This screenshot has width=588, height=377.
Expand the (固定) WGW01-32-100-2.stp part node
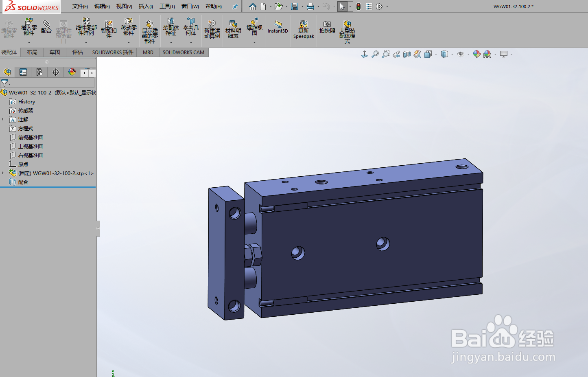pos(4,173)
